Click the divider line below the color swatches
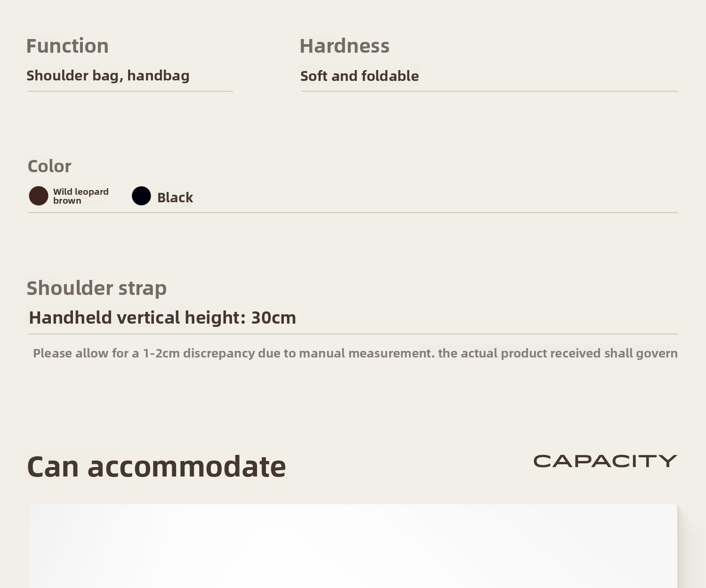The image size is (706, 588). pos(353,213)
